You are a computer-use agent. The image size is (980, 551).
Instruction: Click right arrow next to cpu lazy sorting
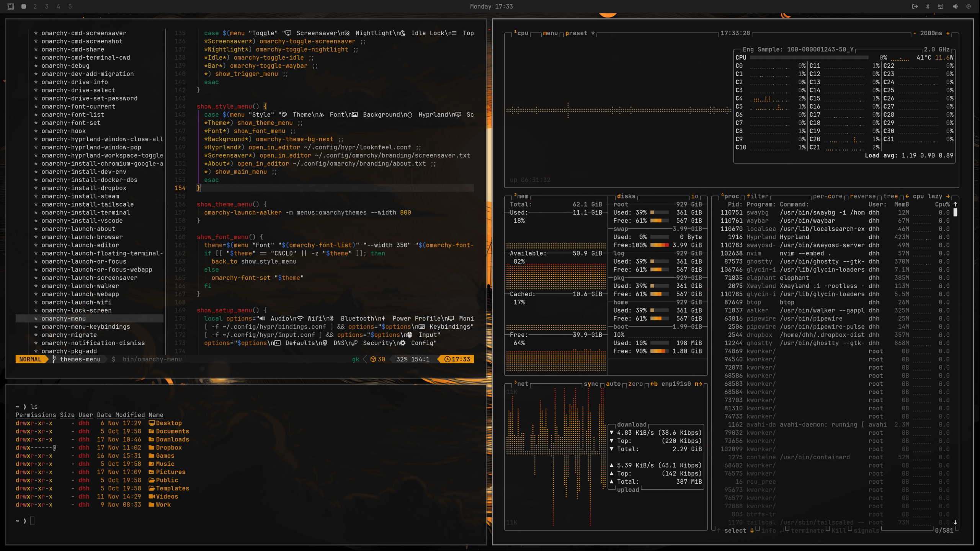(x=948, y=196)
